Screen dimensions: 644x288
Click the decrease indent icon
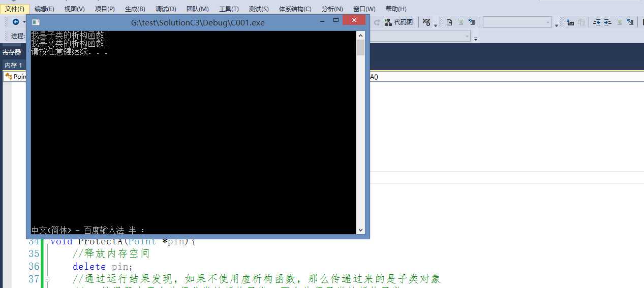pos(597,22)
